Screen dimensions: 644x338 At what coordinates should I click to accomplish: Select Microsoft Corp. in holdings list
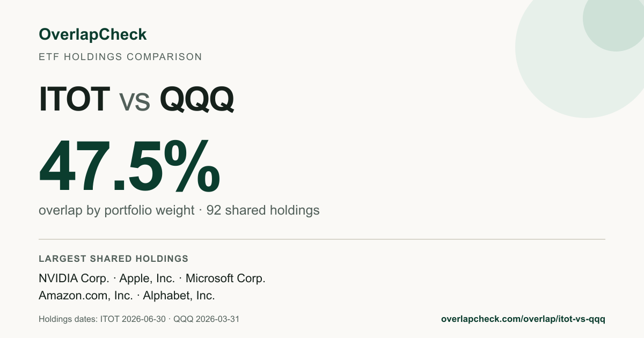tap(225, 278)
